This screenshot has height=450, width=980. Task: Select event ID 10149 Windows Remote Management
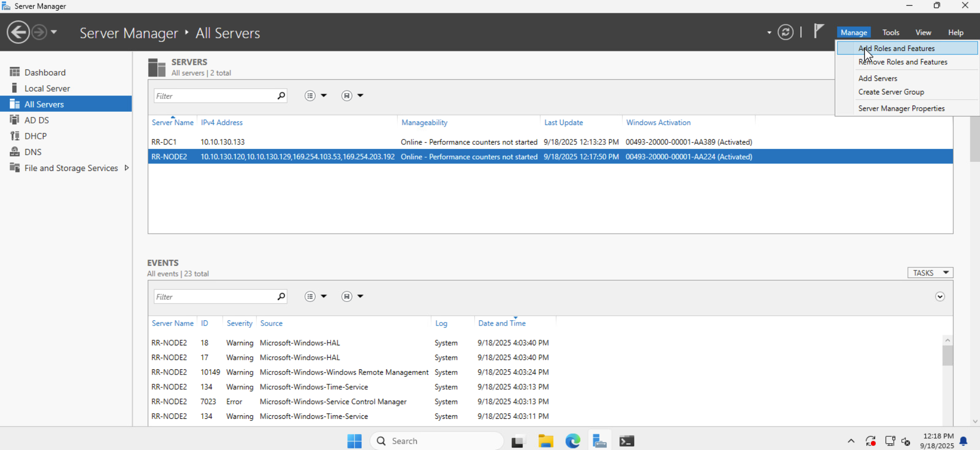click(545, 372)
